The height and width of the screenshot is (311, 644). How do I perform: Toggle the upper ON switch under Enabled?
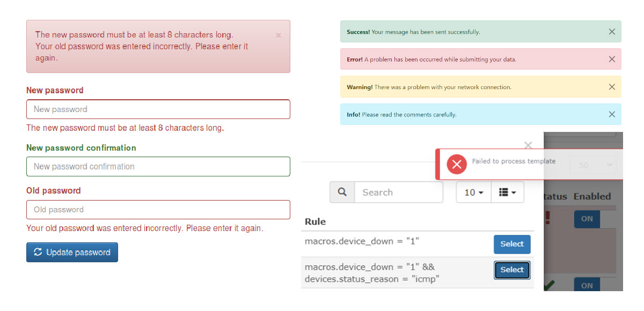(587, 219)
